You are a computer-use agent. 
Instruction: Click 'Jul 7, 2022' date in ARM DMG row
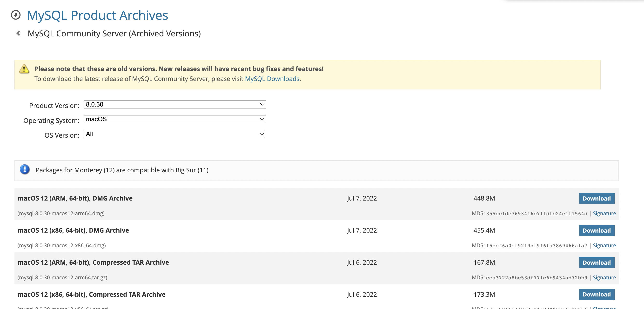362,198
